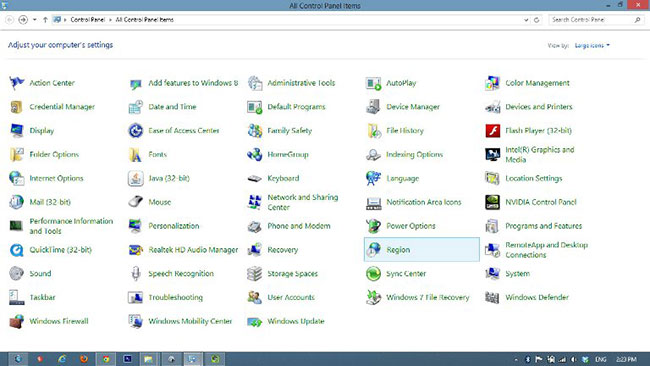This screenshot has height=366, width=650.
Task: Open the Network and Sharing Center icon
Action: click(255, 202)
